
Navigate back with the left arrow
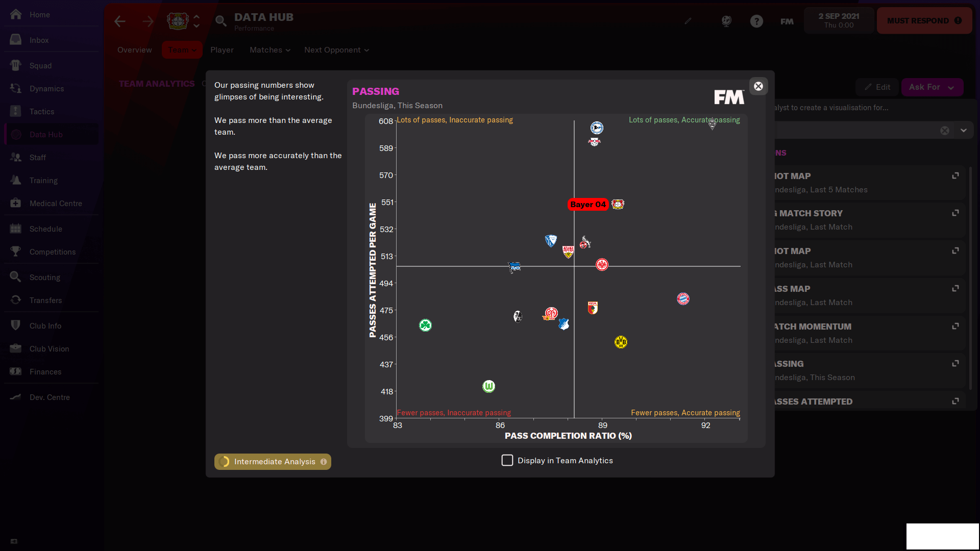(x=120, y=21)
